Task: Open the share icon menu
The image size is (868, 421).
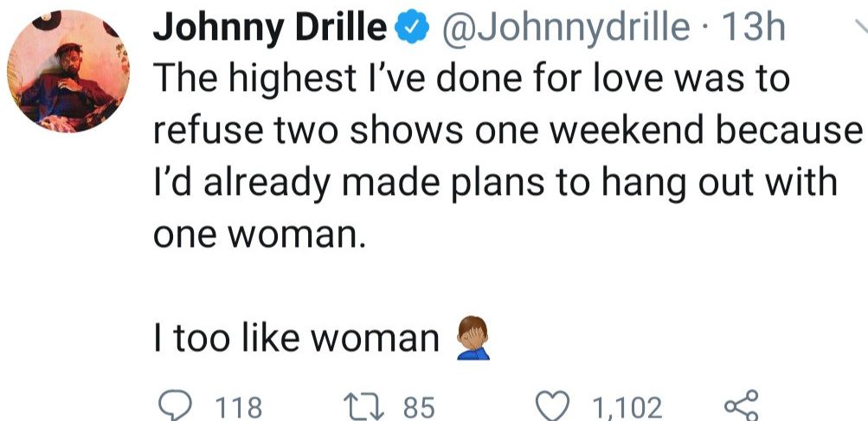Action: (741, 405)
